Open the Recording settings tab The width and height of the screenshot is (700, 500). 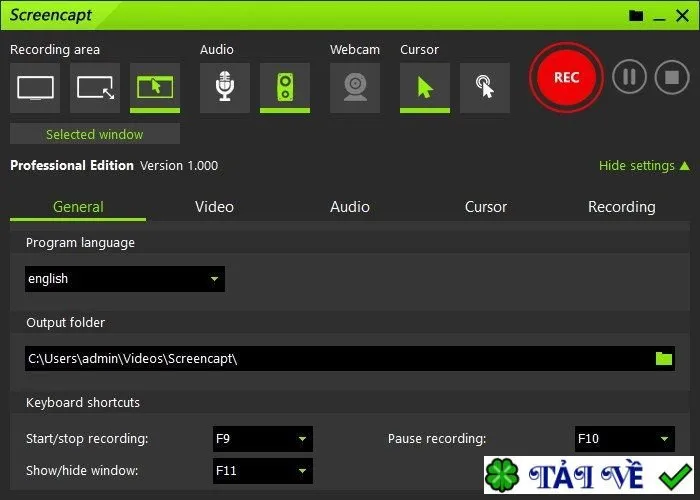click(x=621, y=207)
